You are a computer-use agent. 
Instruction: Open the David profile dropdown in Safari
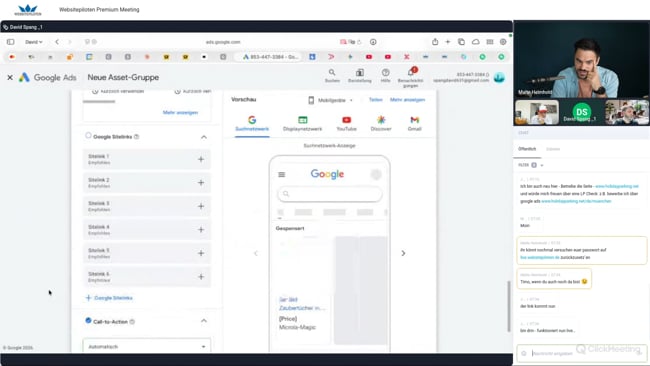[x=34, y=42]
